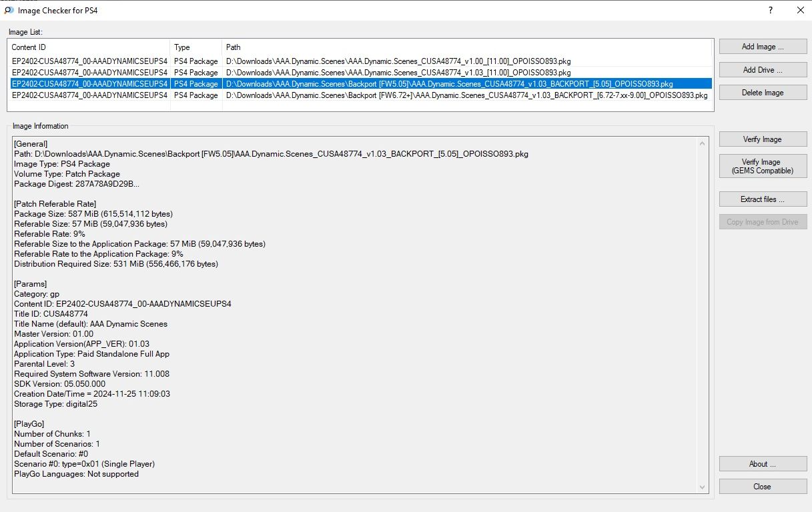812x512 pixels.
Task: Open the About ... dialog
Action: 763,464
